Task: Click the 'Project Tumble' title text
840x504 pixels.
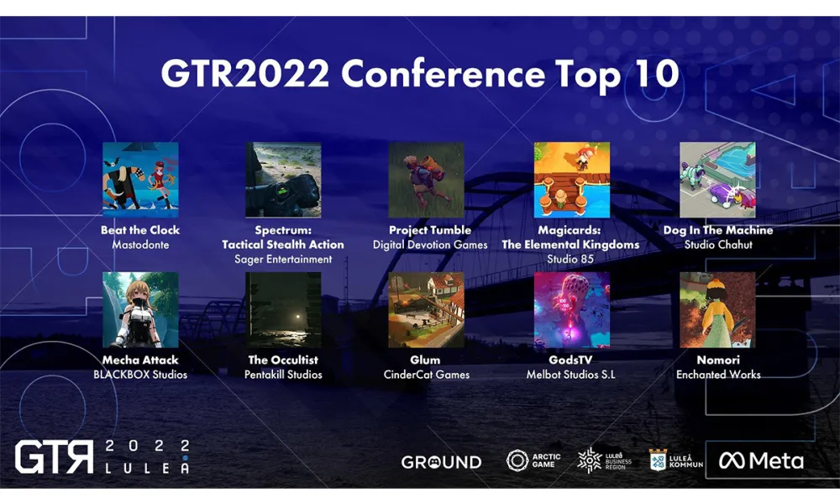Action: pyautogui.click(x=430, y=230)
